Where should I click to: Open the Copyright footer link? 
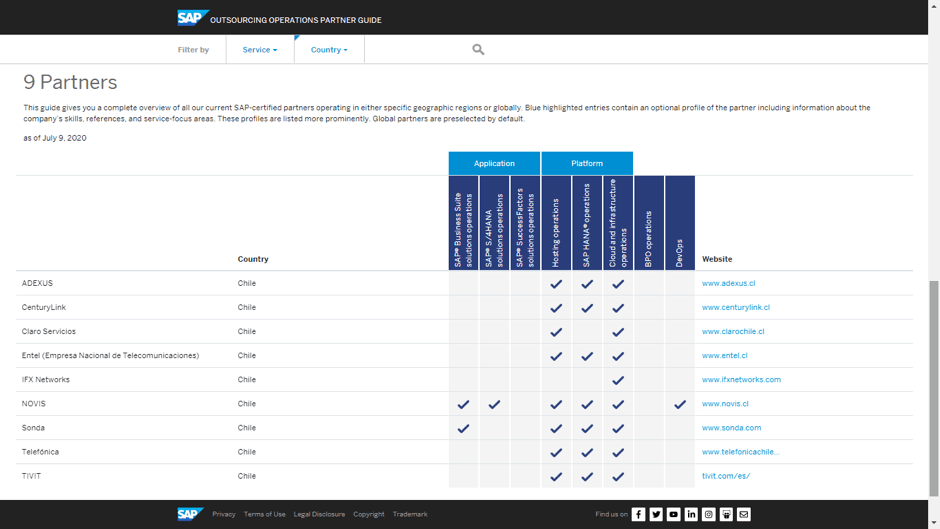click(x=369, y=514)
